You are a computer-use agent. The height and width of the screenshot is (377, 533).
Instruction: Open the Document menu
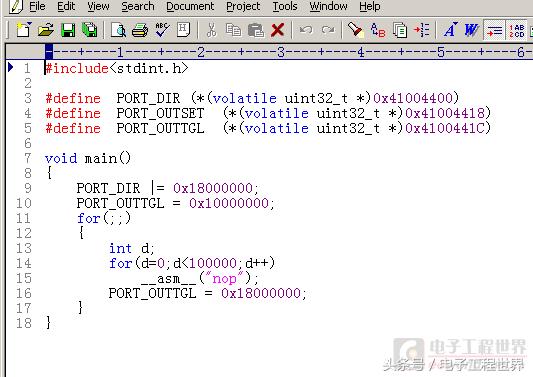pos(190,6)
